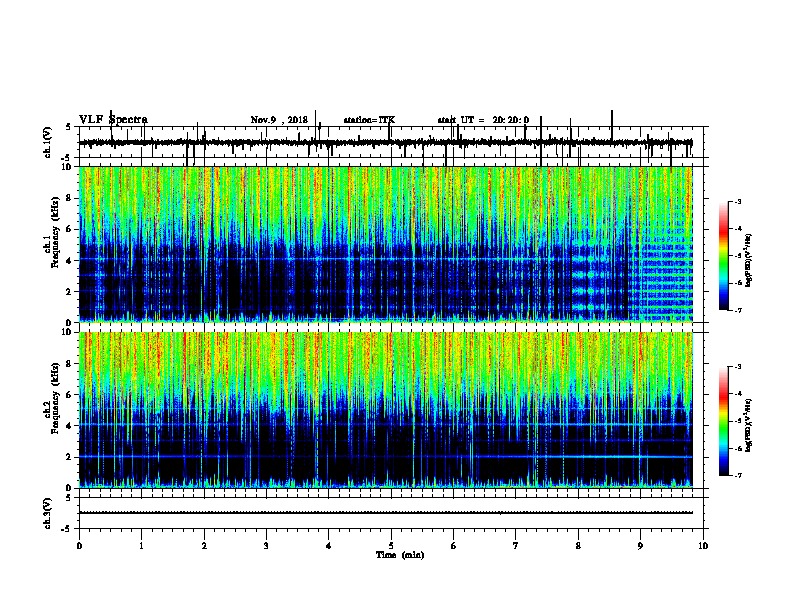The width and height of the screenshot is (792, 612).
Task: Click the "ch.3(V)" axis label
Action: pos(47,513)
